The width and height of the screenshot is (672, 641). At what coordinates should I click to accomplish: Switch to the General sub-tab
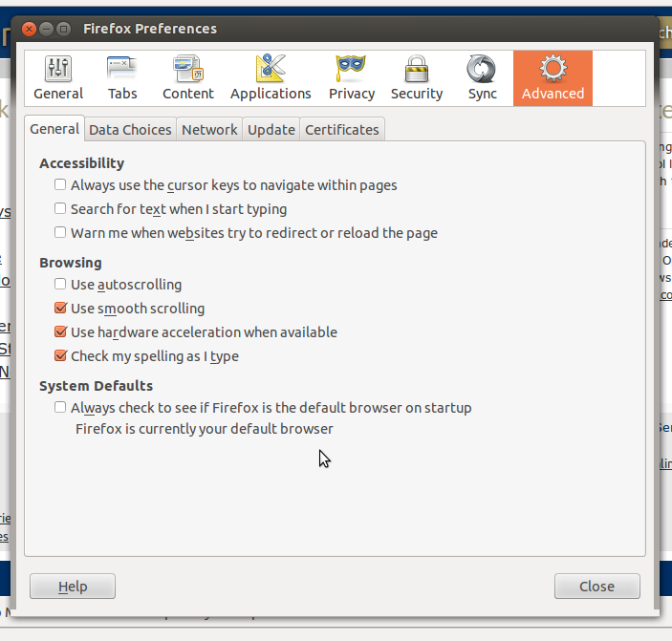54,128
